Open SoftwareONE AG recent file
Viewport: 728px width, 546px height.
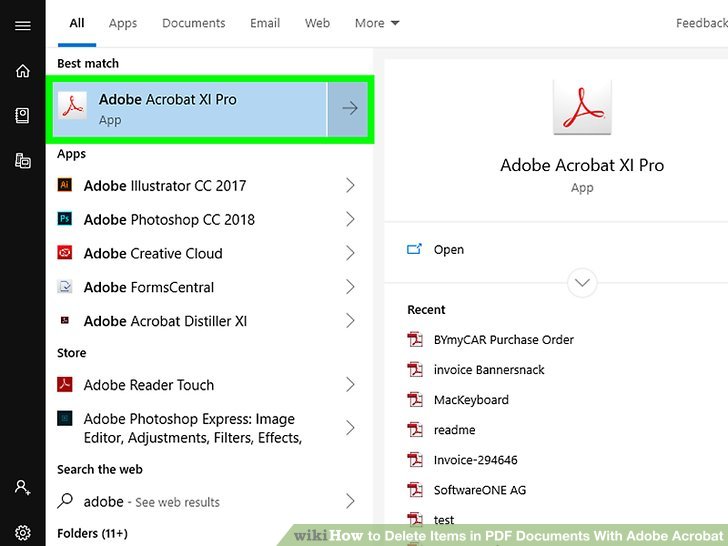click(480, 490)
